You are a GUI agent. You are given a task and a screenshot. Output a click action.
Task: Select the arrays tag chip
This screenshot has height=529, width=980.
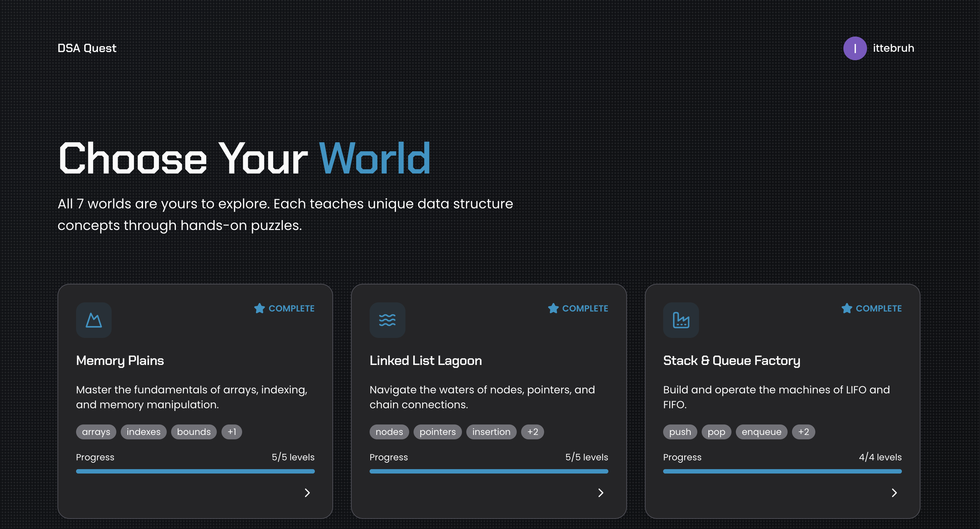tap(96, 432)
